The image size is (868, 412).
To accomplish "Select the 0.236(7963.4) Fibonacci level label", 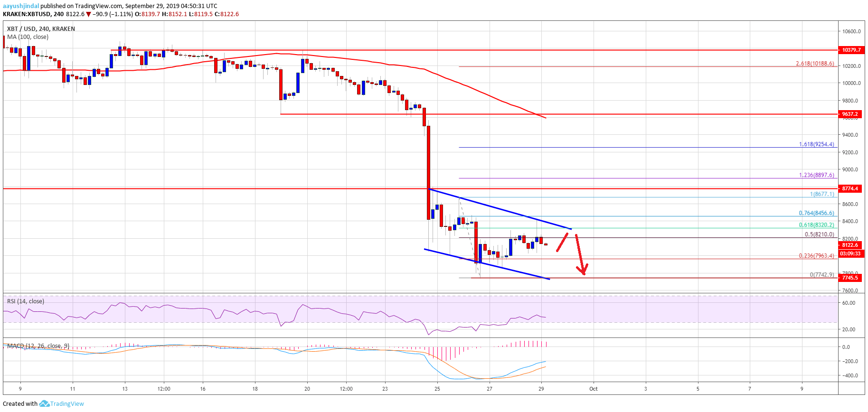I will pyautogui.click(x=816, y=256).
